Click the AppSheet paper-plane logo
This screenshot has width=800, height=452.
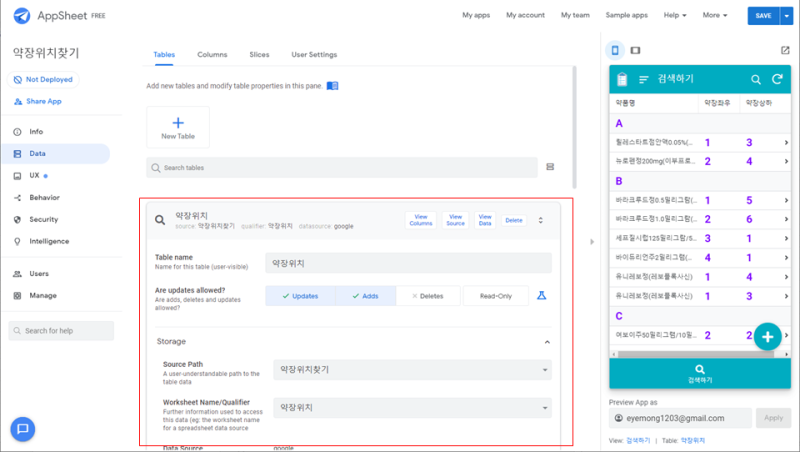coord(21,16)
